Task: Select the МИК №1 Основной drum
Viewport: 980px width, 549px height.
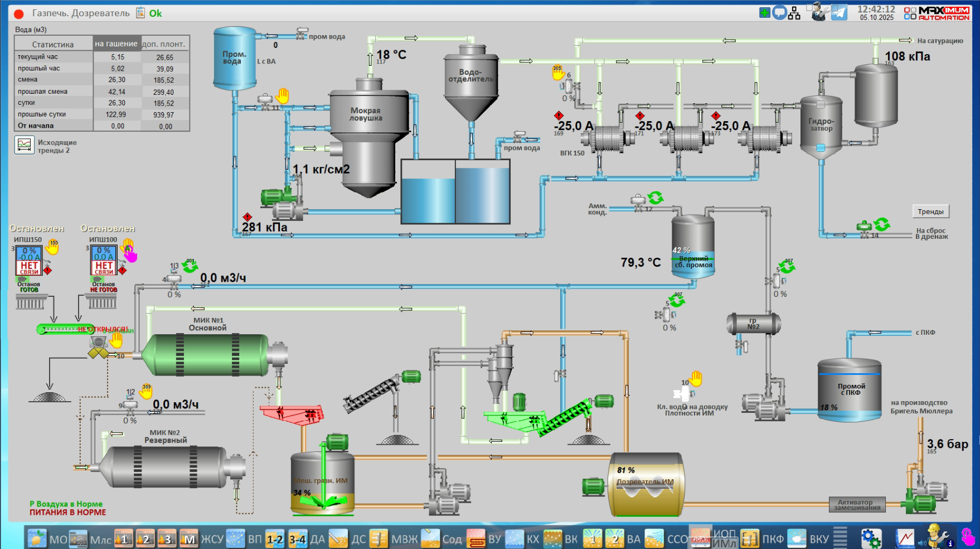Action: (206, 354)
